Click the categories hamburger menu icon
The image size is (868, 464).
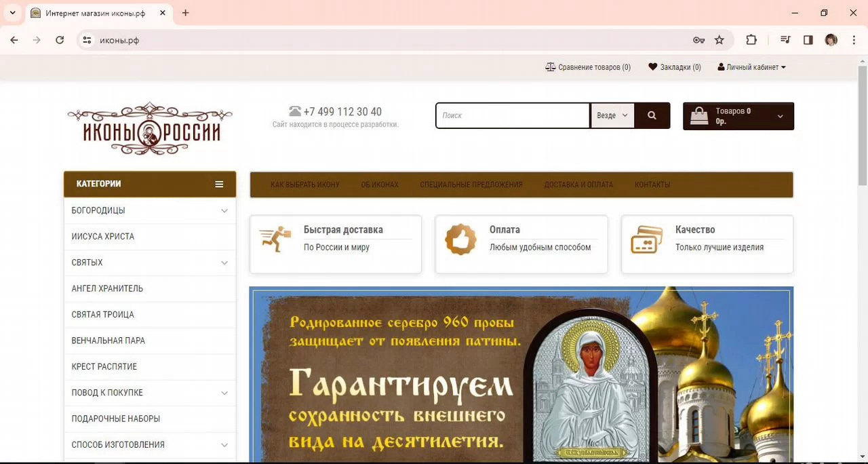[219, 184]
